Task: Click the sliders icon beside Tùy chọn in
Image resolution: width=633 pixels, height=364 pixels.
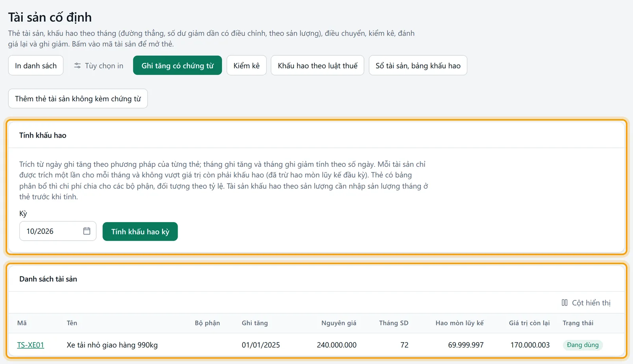Action: pyautogui.click(x=78, y=66)
